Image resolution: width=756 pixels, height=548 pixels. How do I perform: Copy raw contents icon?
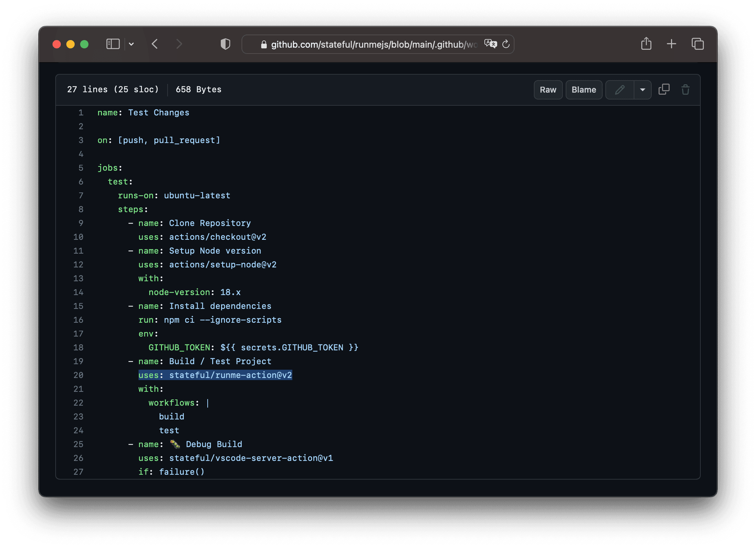664,89
